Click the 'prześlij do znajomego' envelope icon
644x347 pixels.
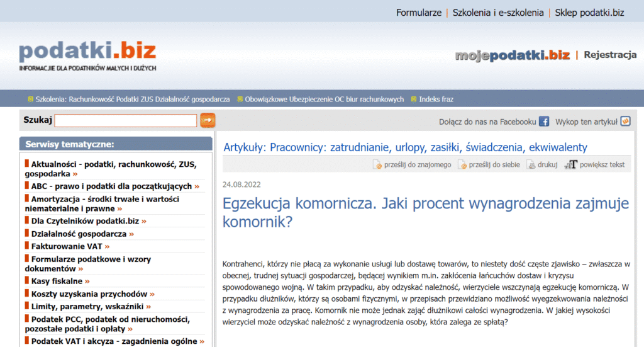tap(377, 165)
